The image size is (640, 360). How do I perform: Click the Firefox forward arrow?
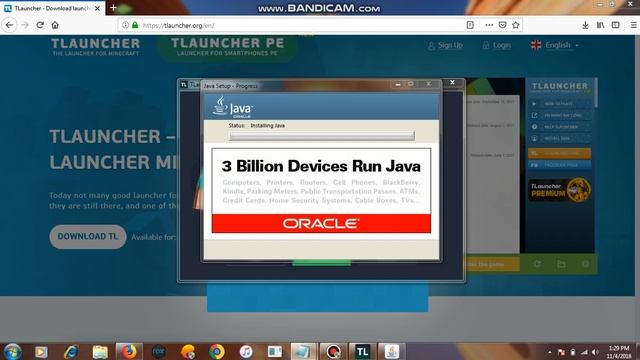(x=25, y=25)
